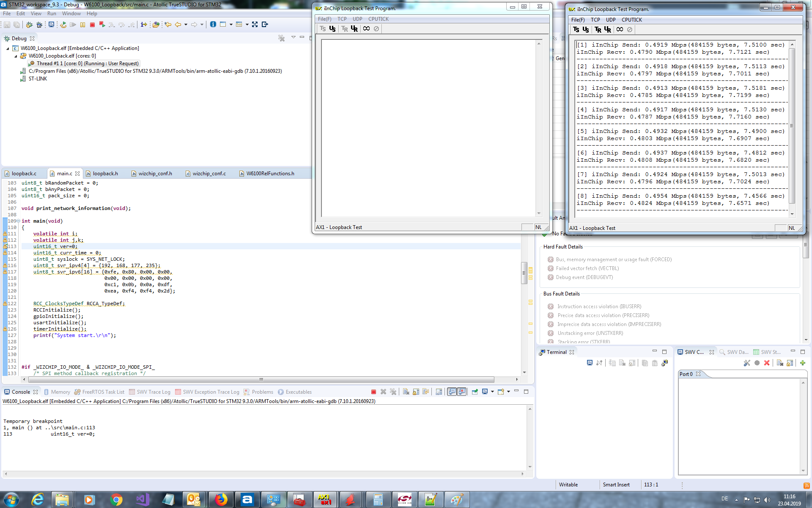The image size is (812, 508).
Task: Click the Step Over icon
Action: [x=122, y=25]
